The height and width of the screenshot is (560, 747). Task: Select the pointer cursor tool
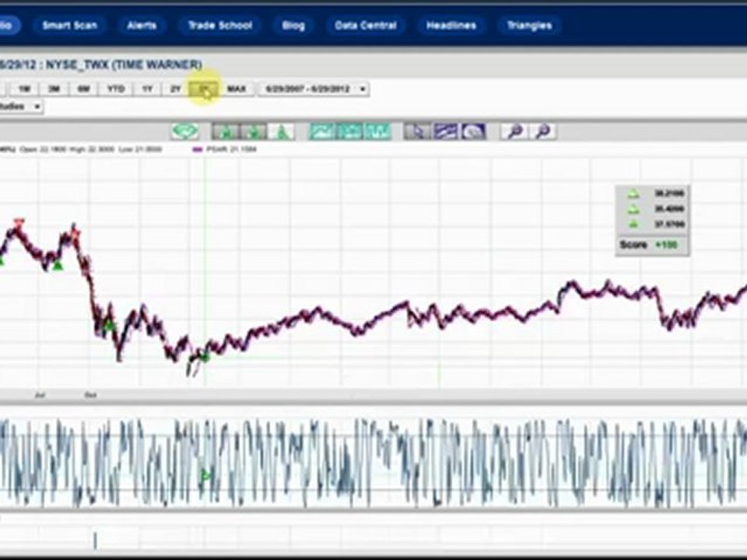pyautogui.click(x=418, y=131)
